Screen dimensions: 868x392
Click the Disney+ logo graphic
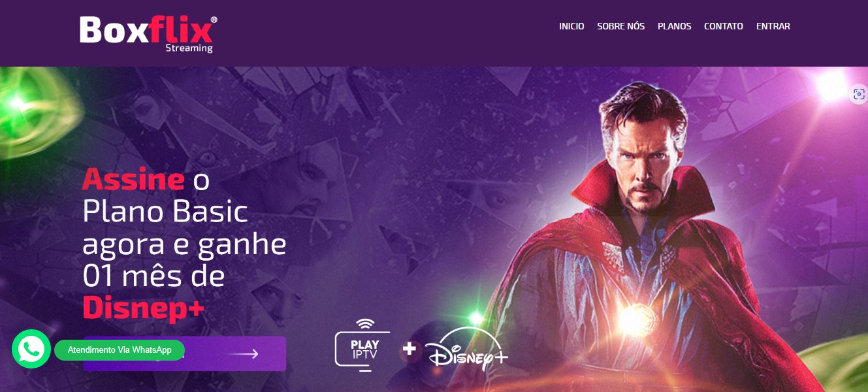[467, 349]
